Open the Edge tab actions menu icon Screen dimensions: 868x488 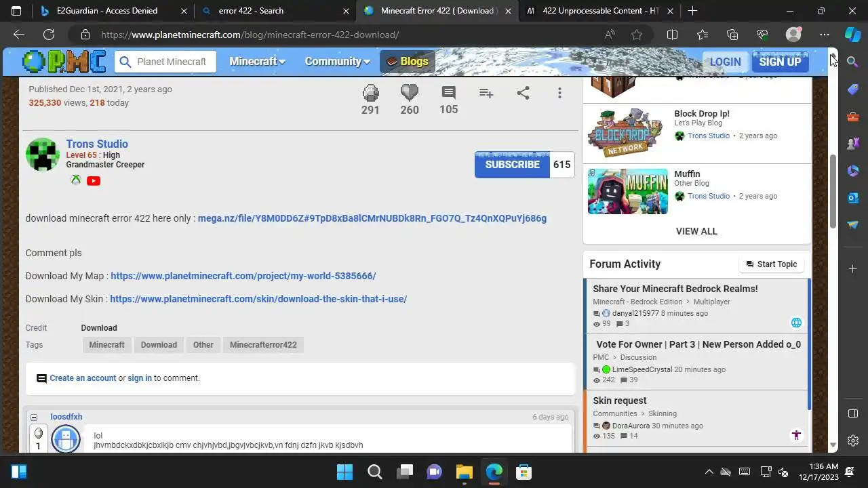16,11
